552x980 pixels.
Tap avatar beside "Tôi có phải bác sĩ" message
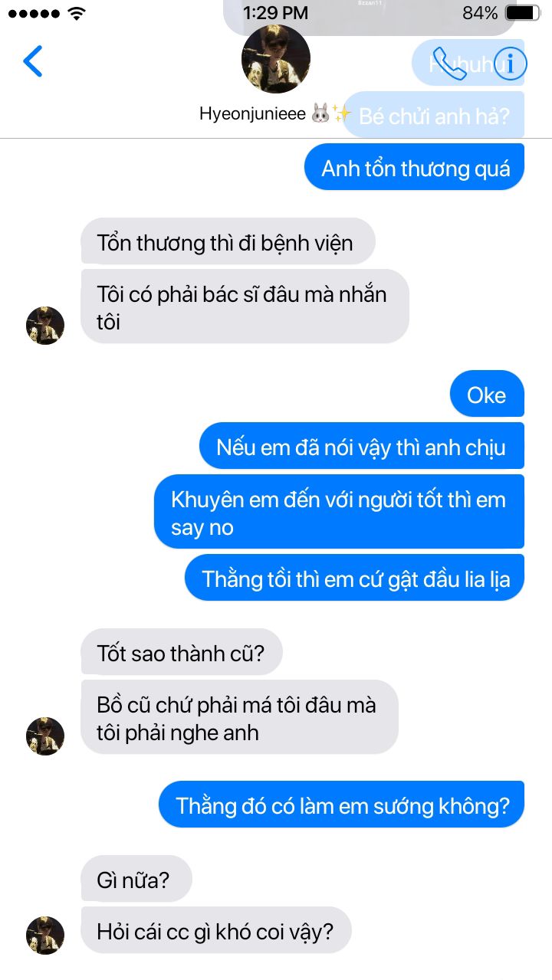pyautogui.click(x=45, y=326)
